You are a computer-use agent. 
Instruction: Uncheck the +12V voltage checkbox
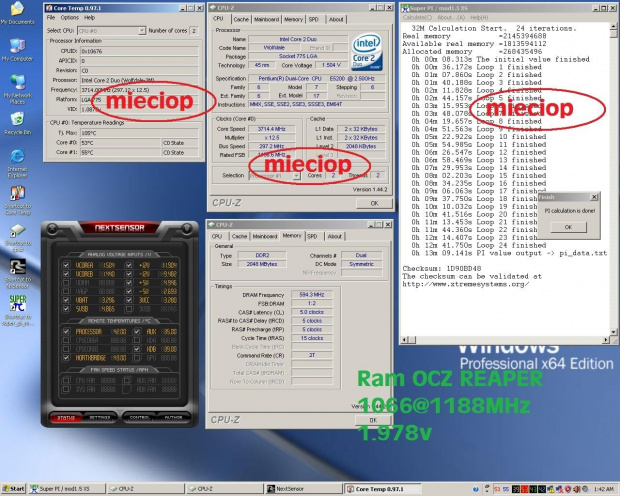pos(129,265)
